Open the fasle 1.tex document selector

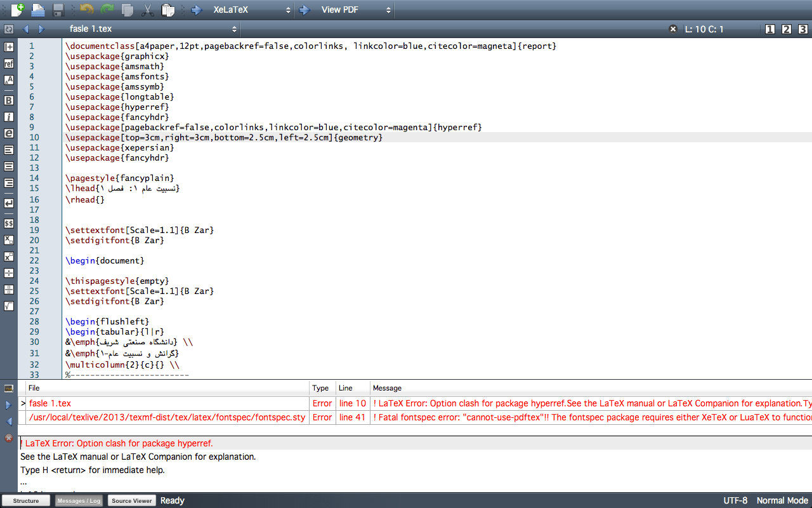click(x=233, y=29)
